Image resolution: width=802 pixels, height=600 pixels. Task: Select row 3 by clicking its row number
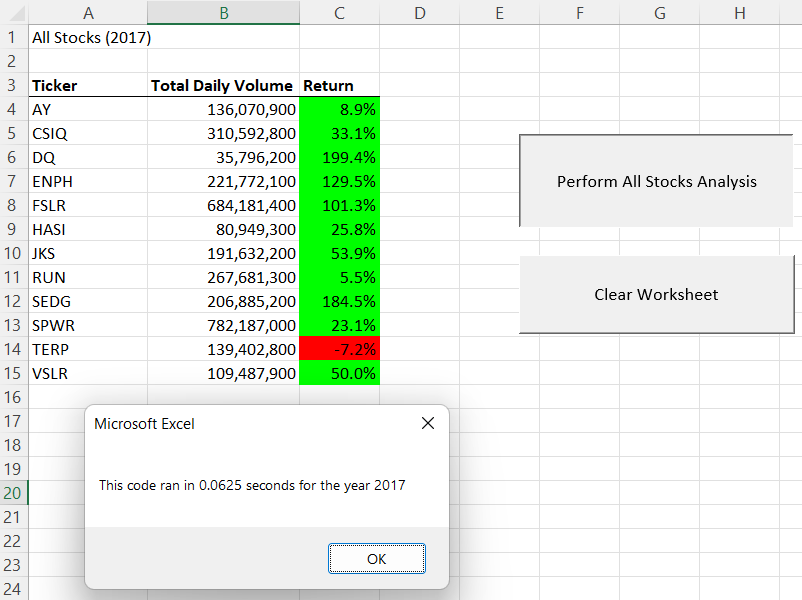tap(12, 85)
